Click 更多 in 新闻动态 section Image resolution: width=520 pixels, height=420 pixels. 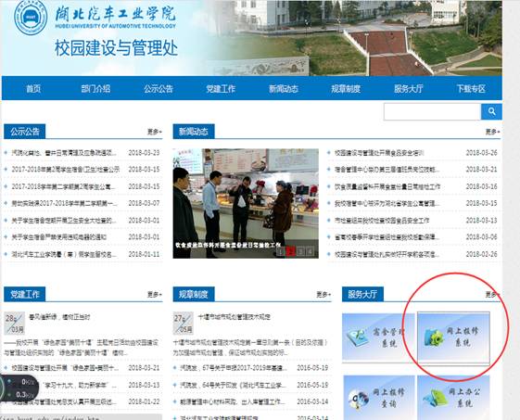(x=492, y=132)
